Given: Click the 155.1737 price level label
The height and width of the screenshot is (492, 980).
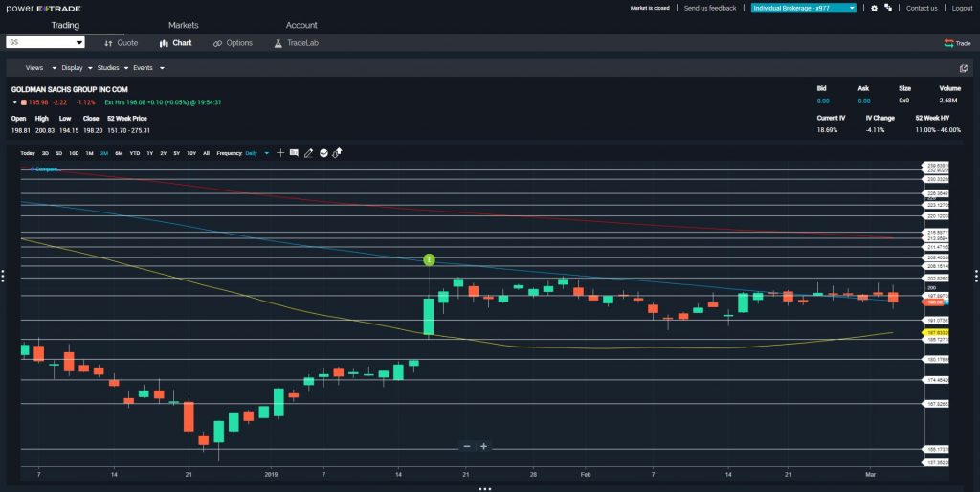Looking at the screenshot, I should pyautogui.click(x=936, y=450).
